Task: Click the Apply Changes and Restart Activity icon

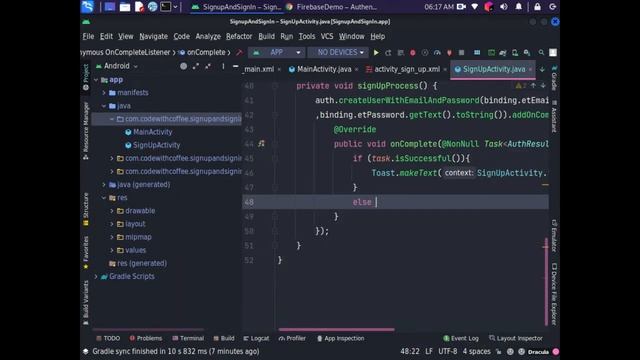Action: click(x=388, y=53)
